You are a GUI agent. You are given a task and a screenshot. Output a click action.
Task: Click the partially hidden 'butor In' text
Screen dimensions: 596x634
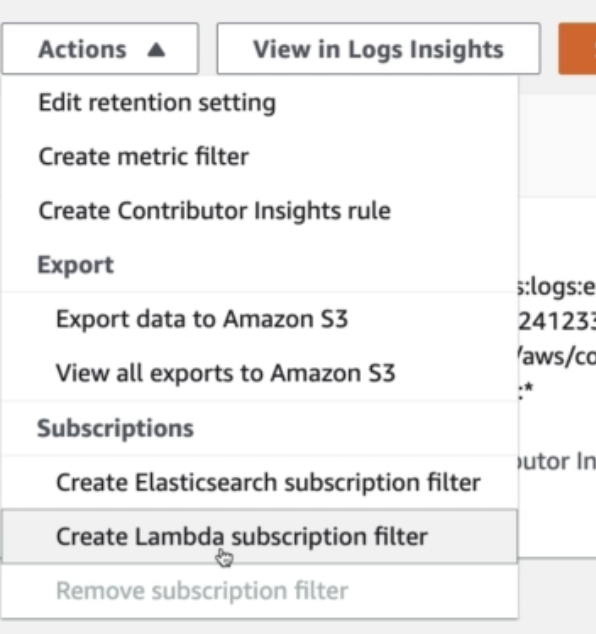click(557, 462)
